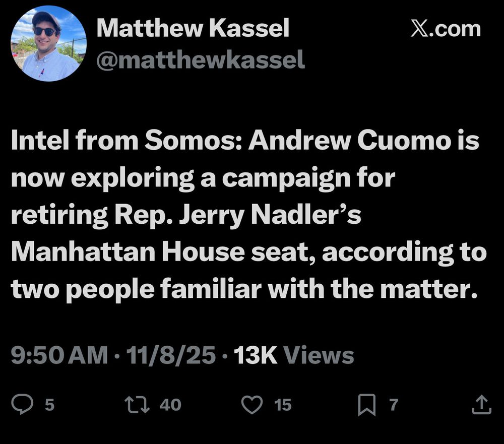This screenshot has width=504, height=444.
Task: Click the repost arrows icon
Action: pyautogui.click(x=137, y=405)
